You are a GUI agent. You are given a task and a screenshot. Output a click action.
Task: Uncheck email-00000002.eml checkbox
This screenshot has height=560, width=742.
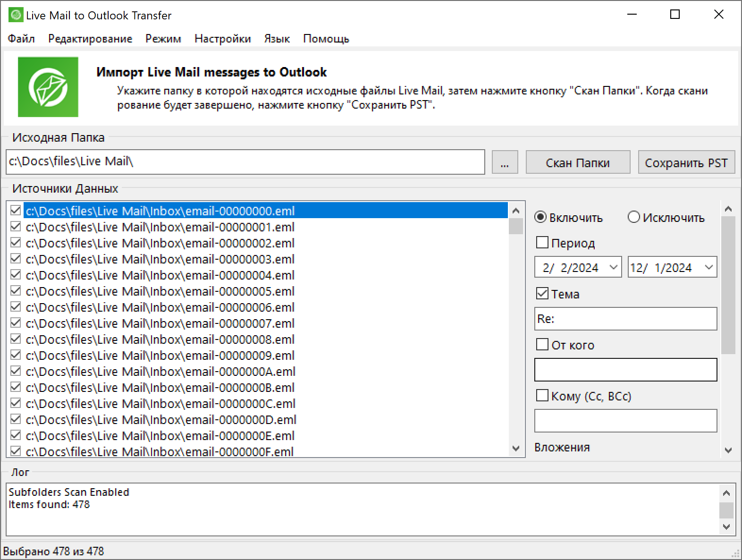click(x=16, y=242)
